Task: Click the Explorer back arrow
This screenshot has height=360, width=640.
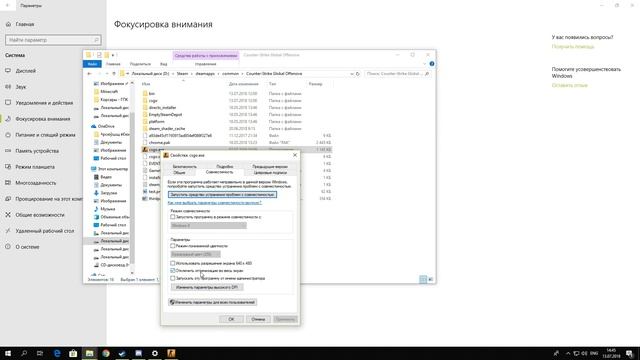Action: click(90, 74)
